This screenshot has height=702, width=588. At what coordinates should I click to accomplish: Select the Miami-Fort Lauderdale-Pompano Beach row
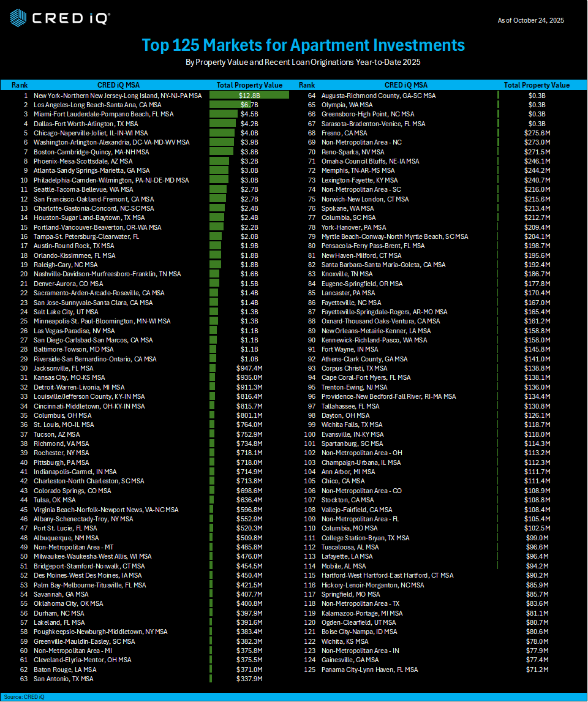click(103, 114)
